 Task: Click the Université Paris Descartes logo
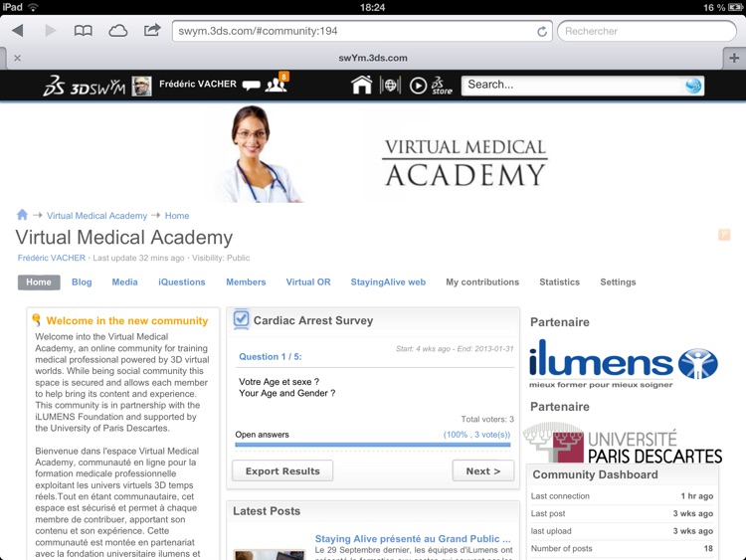(624, 443)
